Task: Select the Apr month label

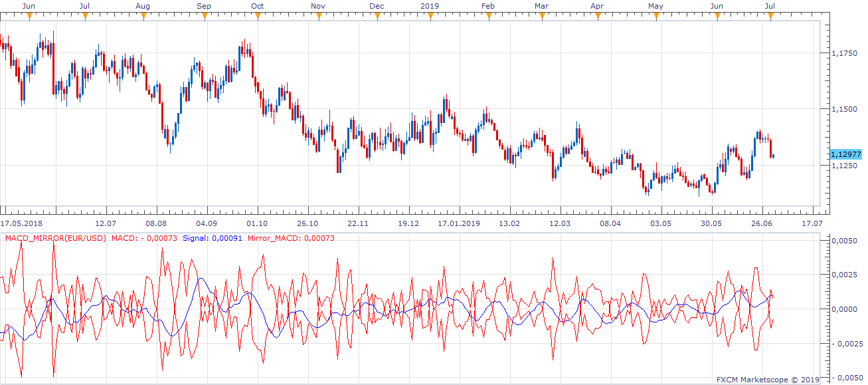Action: [x=597, y=6]
